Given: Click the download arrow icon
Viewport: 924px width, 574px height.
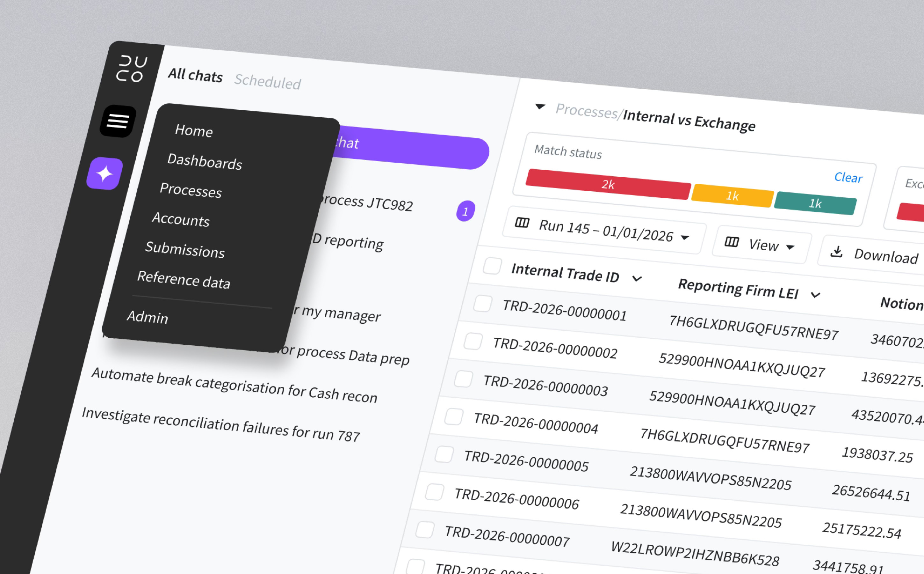Looking at the screenshot, I should [836, 251].
